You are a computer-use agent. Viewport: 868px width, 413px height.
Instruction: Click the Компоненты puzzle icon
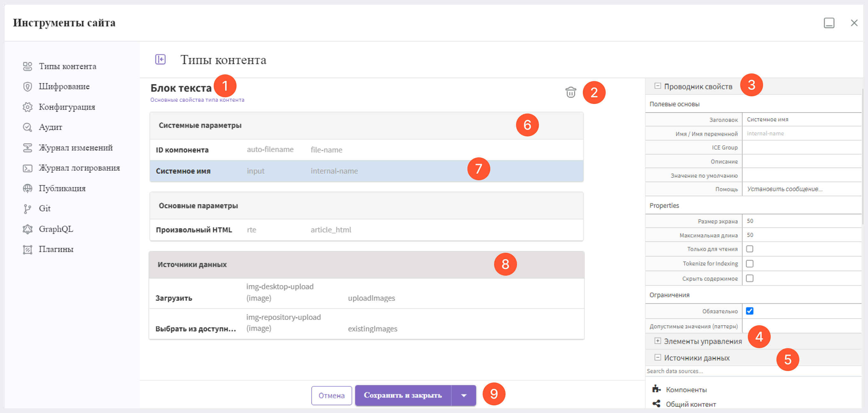click(656, 389)
